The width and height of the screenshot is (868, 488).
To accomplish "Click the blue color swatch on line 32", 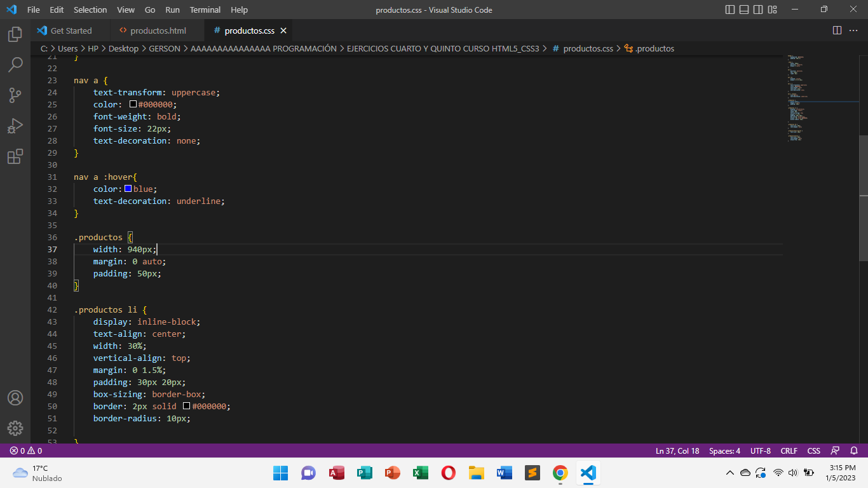I will 128,189.
